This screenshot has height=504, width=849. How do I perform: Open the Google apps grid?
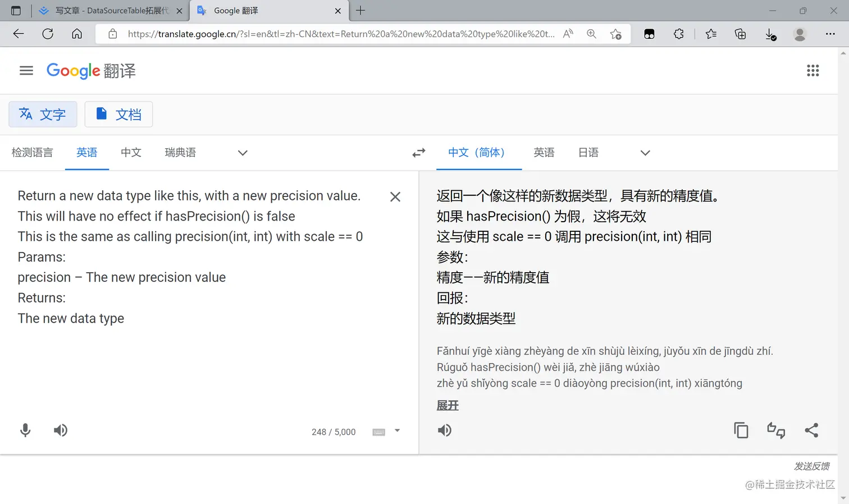pos(813,71)
